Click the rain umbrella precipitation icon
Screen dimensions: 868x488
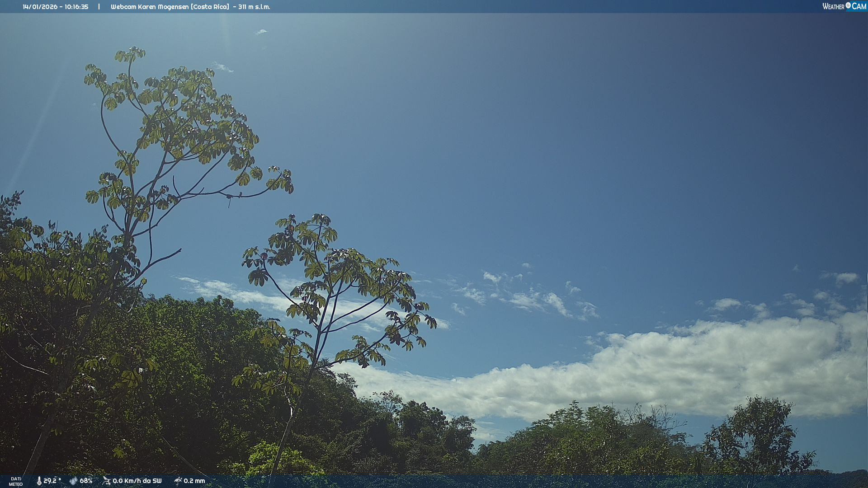pyautogui.click(x=178, y=481)
